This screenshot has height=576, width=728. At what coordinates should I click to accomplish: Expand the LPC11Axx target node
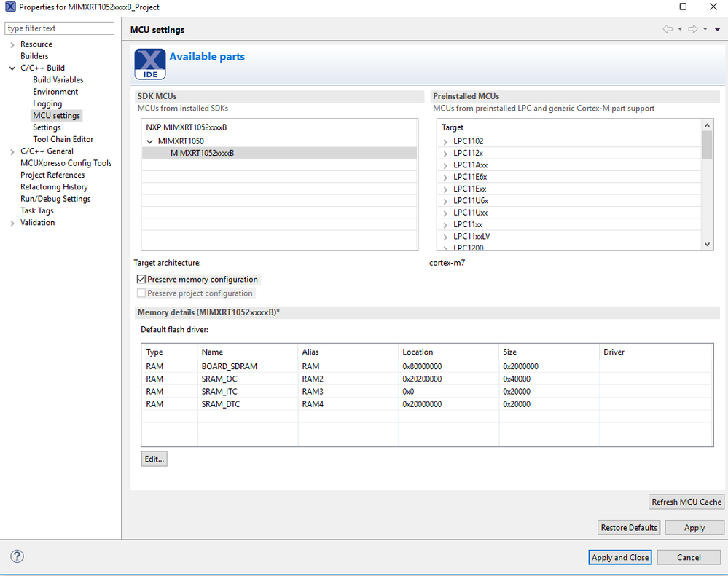(x=445, y=165)
